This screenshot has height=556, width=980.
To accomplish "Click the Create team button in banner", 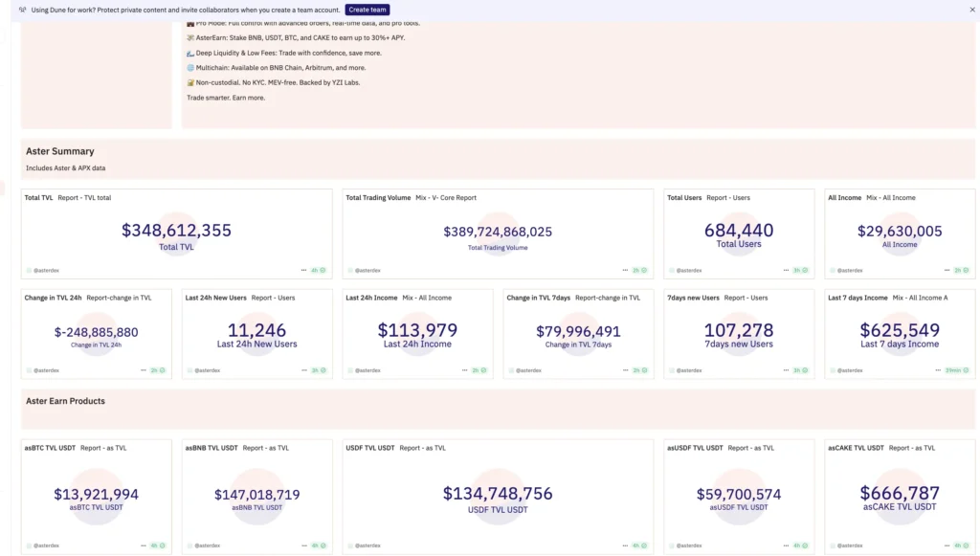I will (x=367, y=10).
